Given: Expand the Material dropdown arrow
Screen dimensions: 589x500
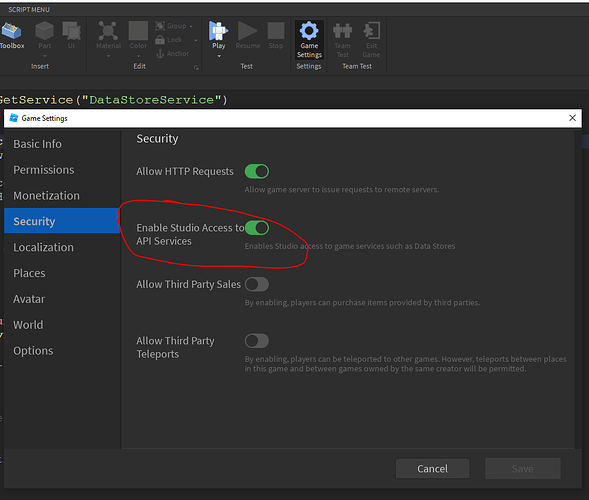Looking at the screenshot, I should pyautogui.click(x=108, y=56).
